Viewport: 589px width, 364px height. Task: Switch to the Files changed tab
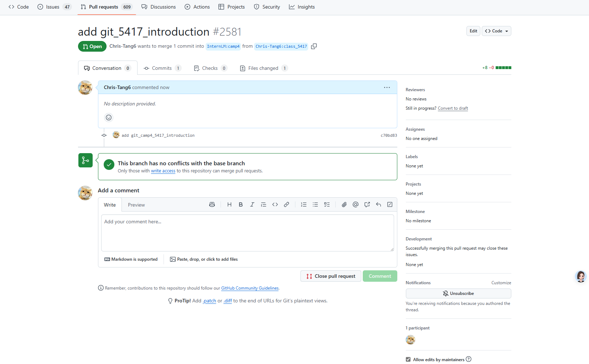264,68
